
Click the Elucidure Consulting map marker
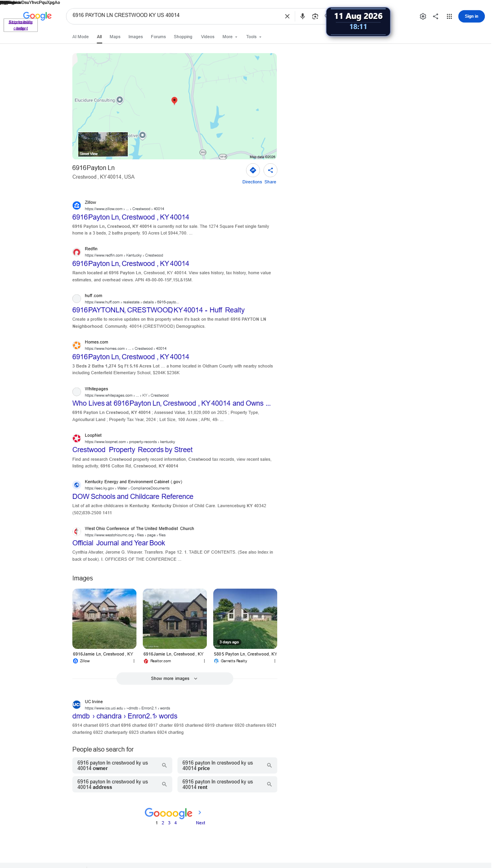120,100
